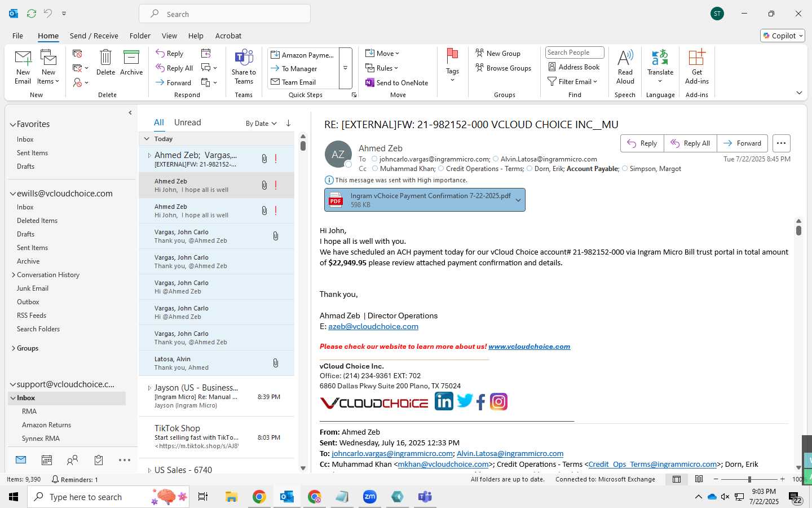Open the Calendar view icon

(47, 460)
